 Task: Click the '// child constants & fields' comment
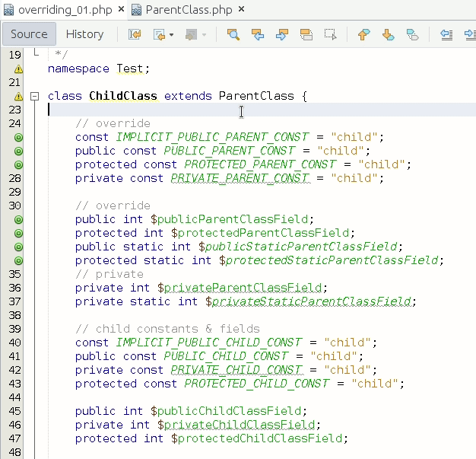167,329
